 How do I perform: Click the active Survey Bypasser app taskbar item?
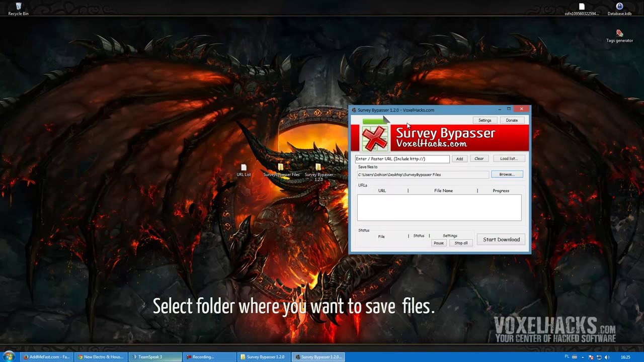click(318, 357)
